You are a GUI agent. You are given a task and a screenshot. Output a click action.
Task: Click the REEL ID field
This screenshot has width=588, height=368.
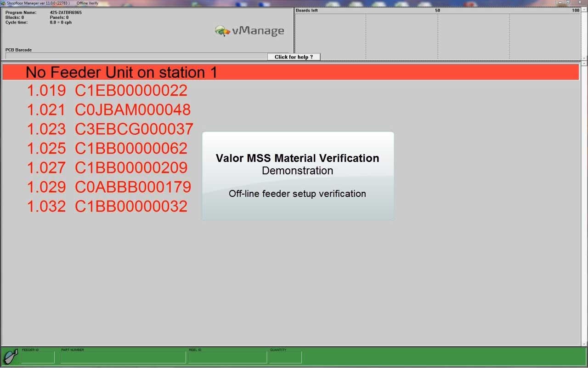pyautogui.click(x=227, y=357)
